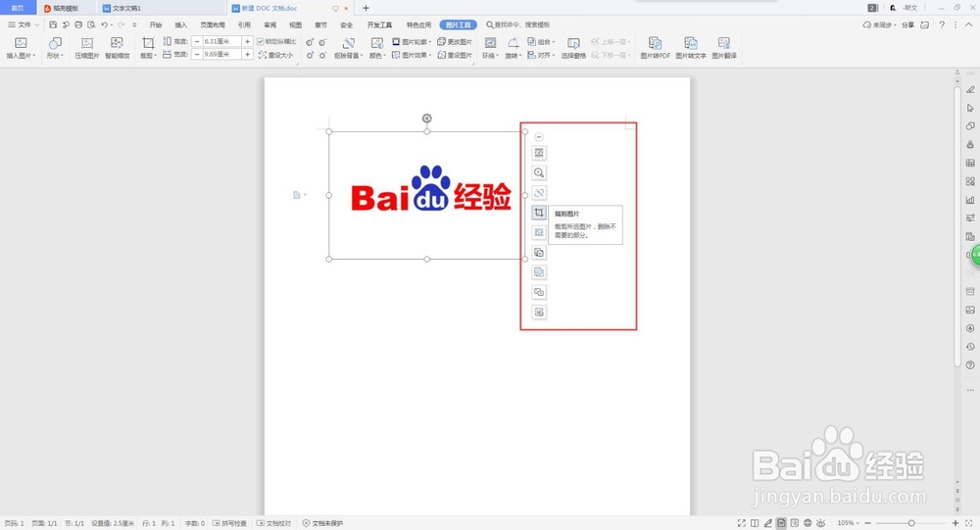Click the 拼写检查 spell check toggle

tap(229, 523)
